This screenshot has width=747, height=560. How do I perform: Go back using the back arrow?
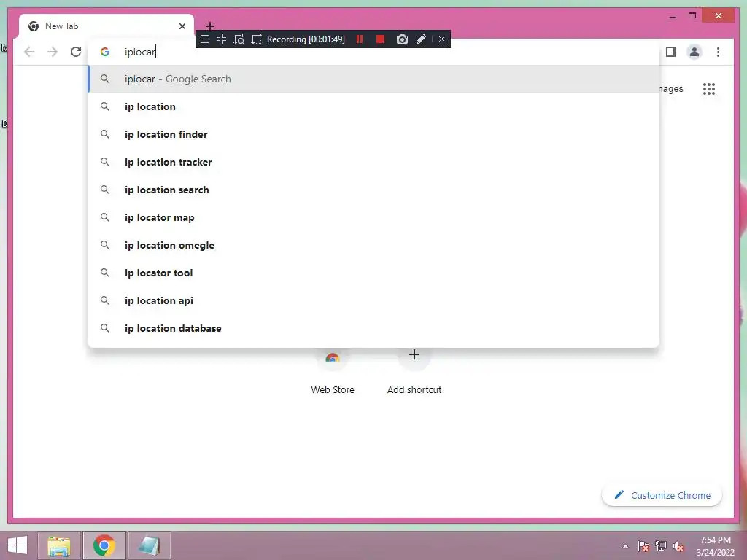click(x=29, y=52)
